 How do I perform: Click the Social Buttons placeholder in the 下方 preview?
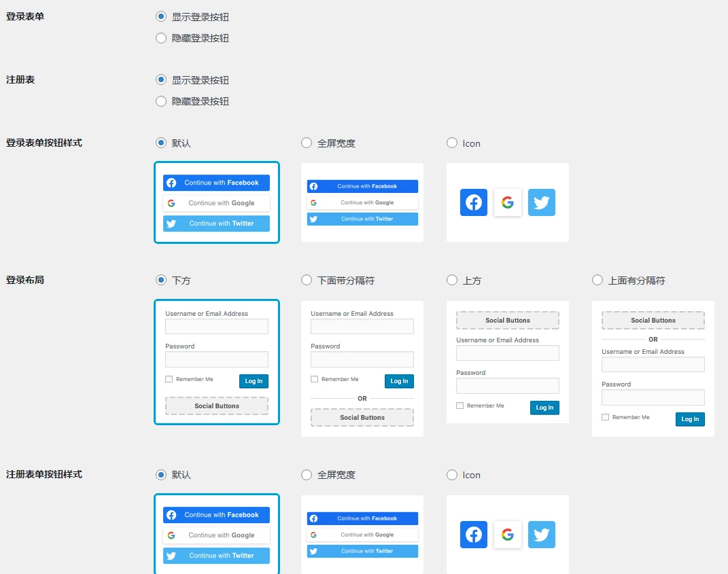point(216,407)
